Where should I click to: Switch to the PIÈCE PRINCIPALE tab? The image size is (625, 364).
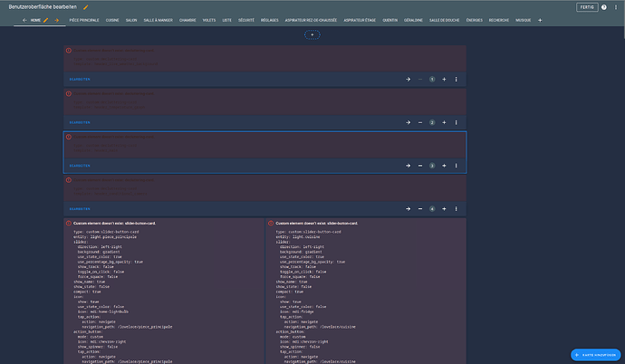click(84, 20)
